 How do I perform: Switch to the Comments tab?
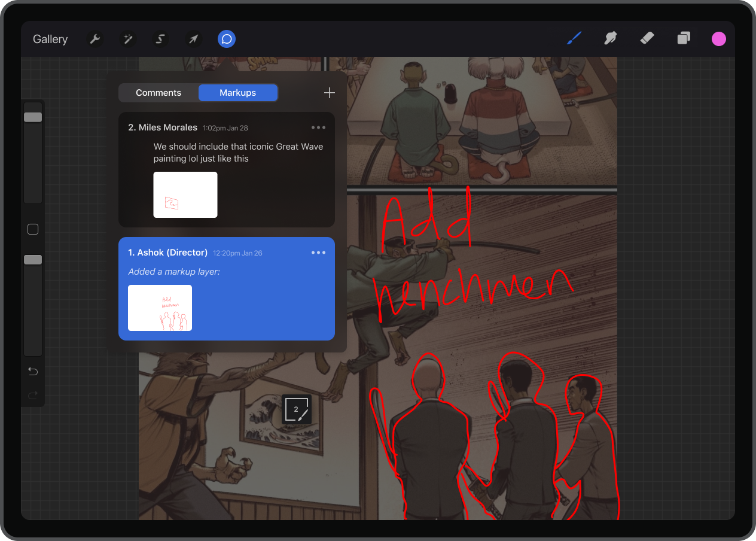tap(158, 93)
